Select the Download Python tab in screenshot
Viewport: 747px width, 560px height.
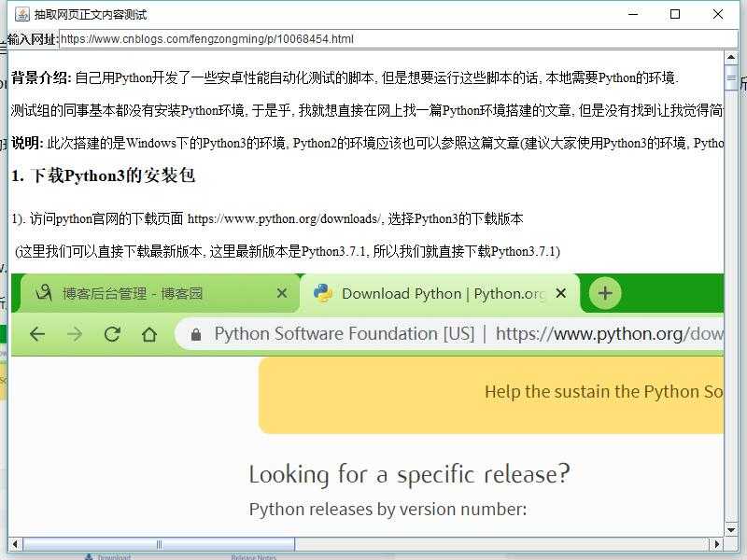(x=441, y=293)
